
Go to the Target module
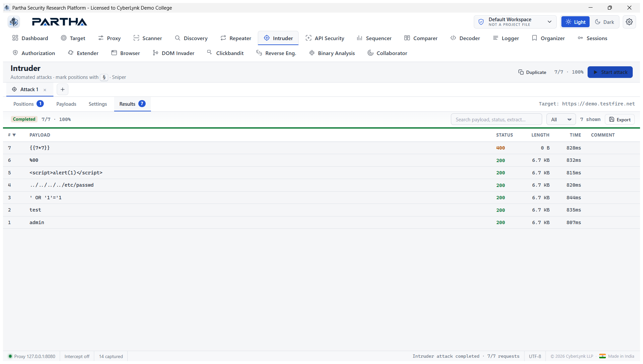click(73, 38)
